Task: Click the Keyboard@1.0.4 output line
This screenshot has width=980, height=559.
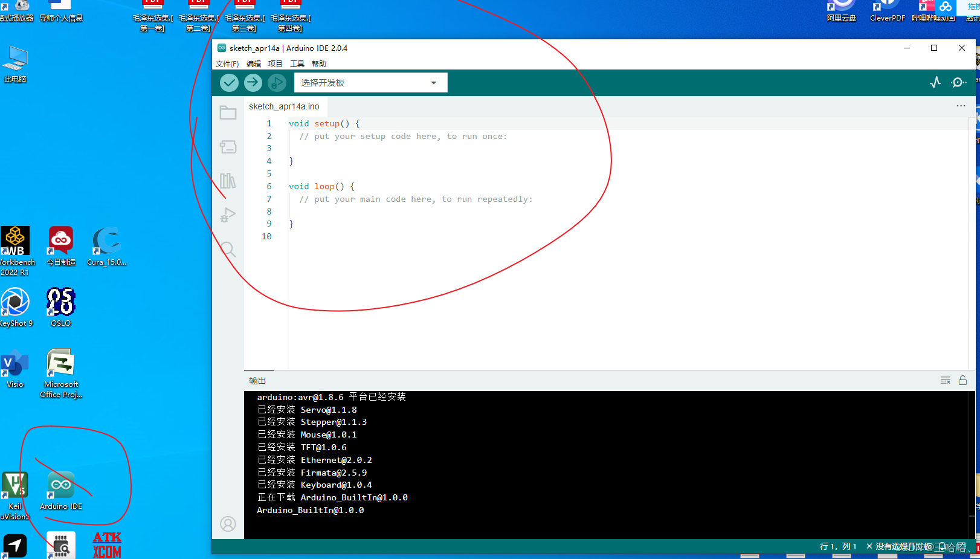Action: [314, 485]
